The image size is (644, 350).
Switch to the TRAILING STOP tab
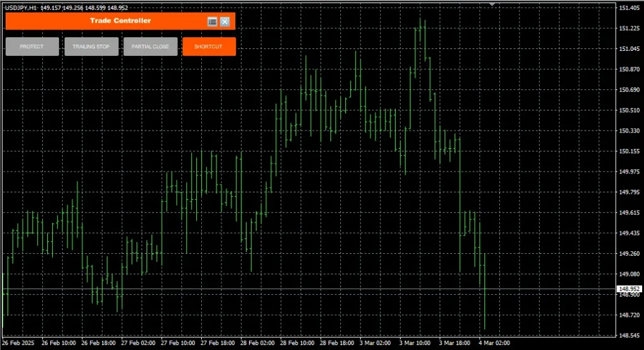coord(91,46)
